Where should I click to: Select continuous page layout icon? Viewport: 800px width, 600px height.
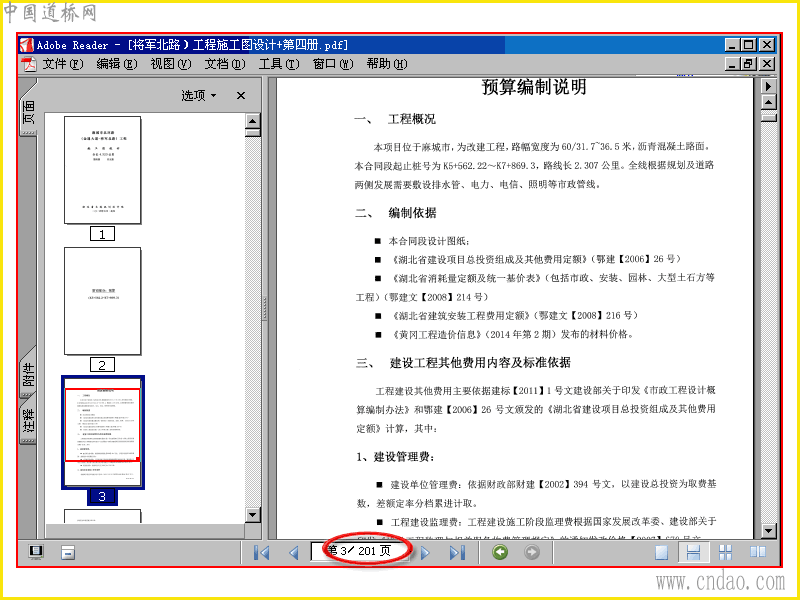pos(693,552)
